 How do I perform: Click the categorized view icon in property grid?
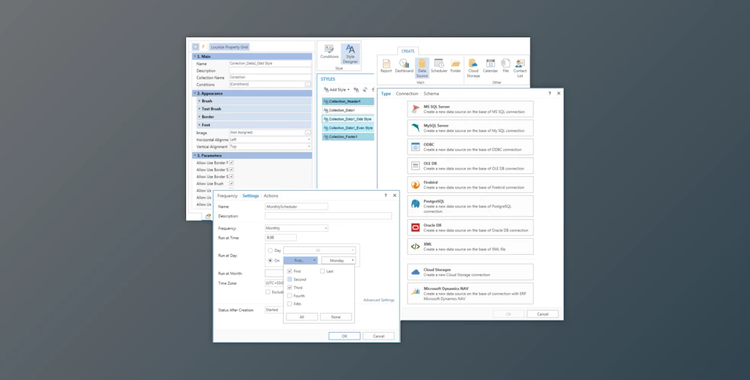(x=196, y=47)
